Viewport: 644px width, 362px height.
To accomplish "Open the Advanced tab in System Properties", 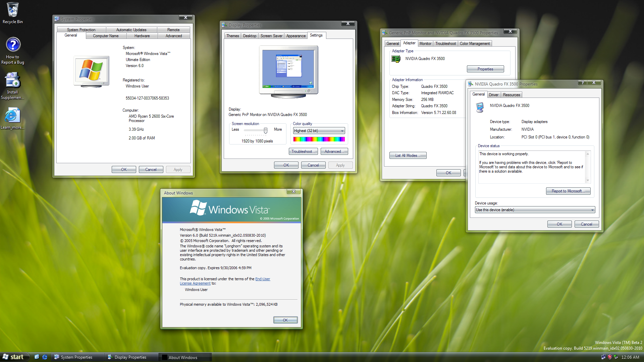I will [174, 36].
